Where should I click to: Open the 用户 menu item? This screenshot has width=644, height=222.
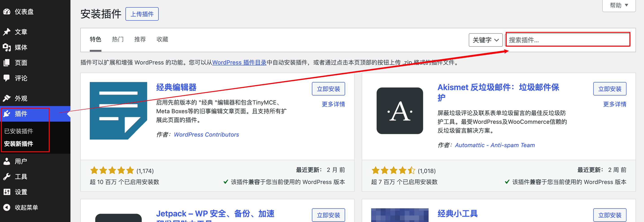point(21,161)
